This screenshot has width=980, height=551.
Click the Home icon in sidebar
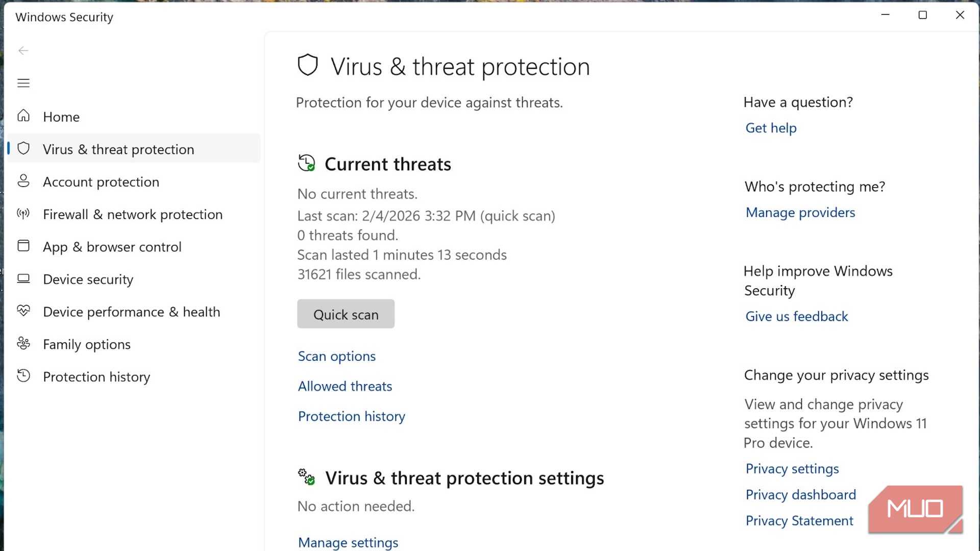tap(23, 116)
